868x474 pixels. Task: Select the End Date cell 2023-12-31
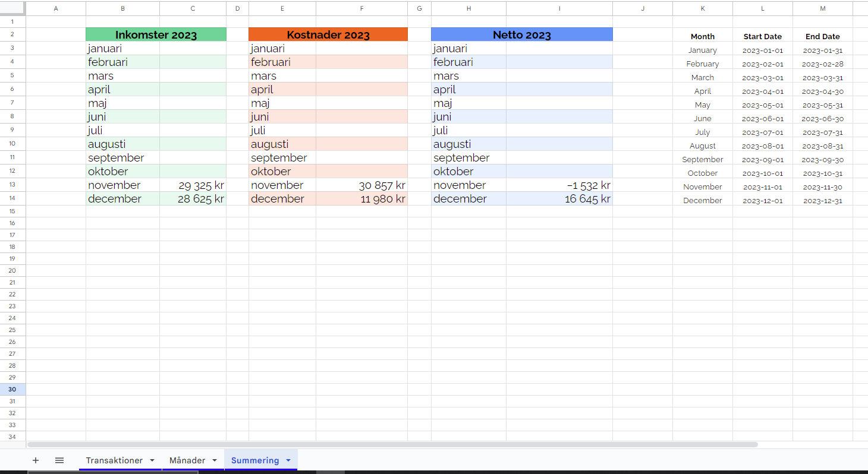(x=822, y=201)
